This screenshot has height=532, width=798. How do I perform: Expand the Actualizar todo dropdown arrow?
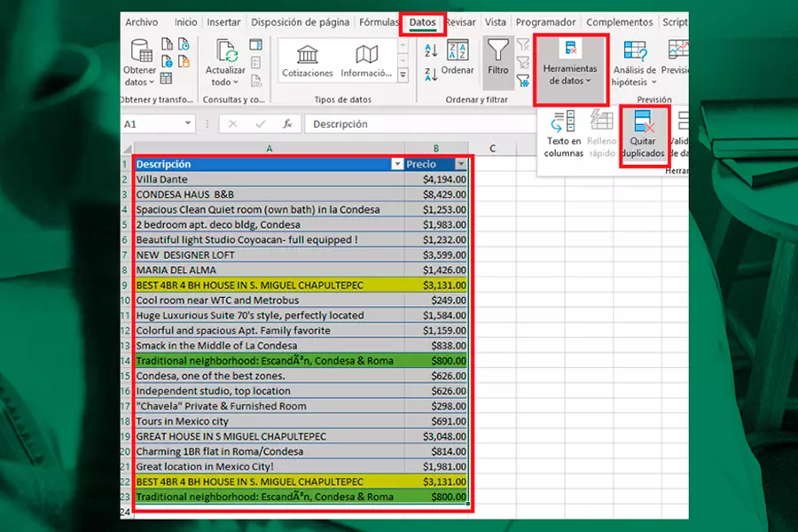pos(236,82)
